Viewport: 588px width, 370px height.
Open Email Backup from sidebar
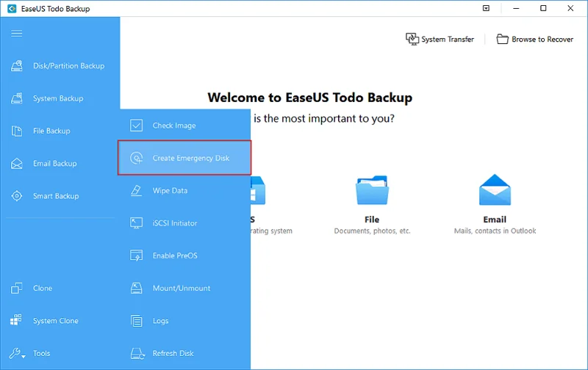(x=54, y=164)
